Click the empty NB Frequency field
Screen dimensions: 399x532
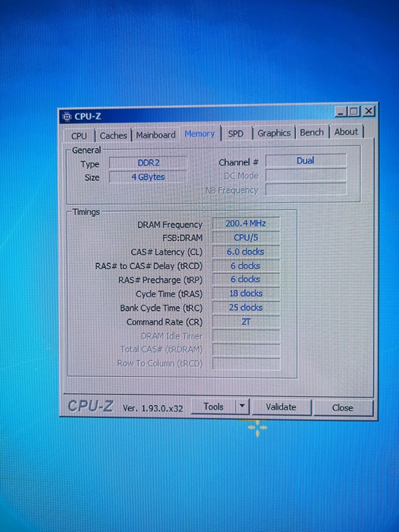click(x=305, y=189)
